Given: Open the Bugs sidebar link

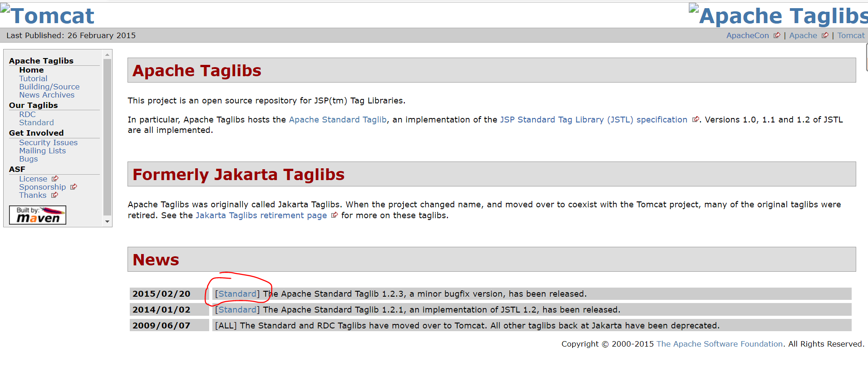Looking at the screenshot, I should [x=28, y=159].
